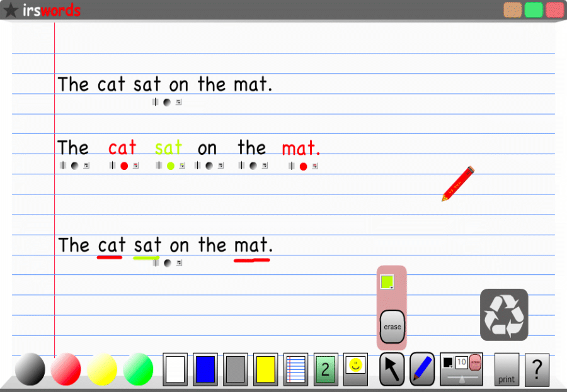Toggle the red dot under 'mat.'
The width and height of the screenshot is (567, 392).
click(304, 166)
